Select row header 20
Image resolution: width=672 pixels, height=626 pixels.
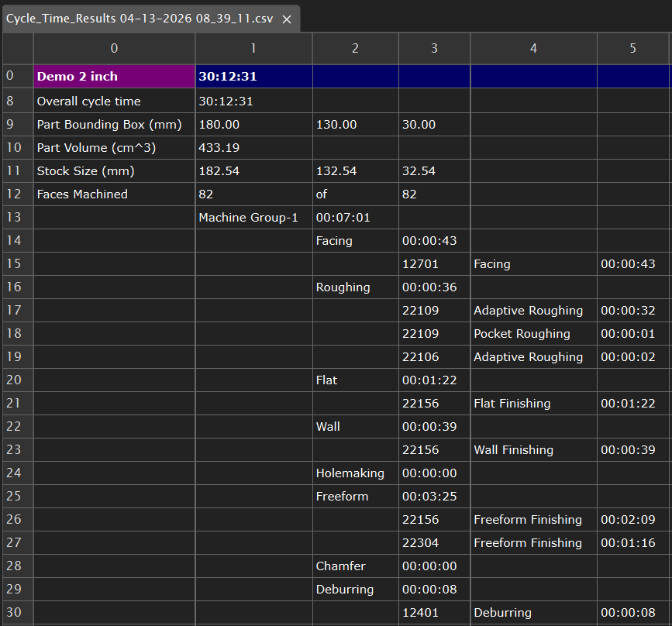point(18,380)
